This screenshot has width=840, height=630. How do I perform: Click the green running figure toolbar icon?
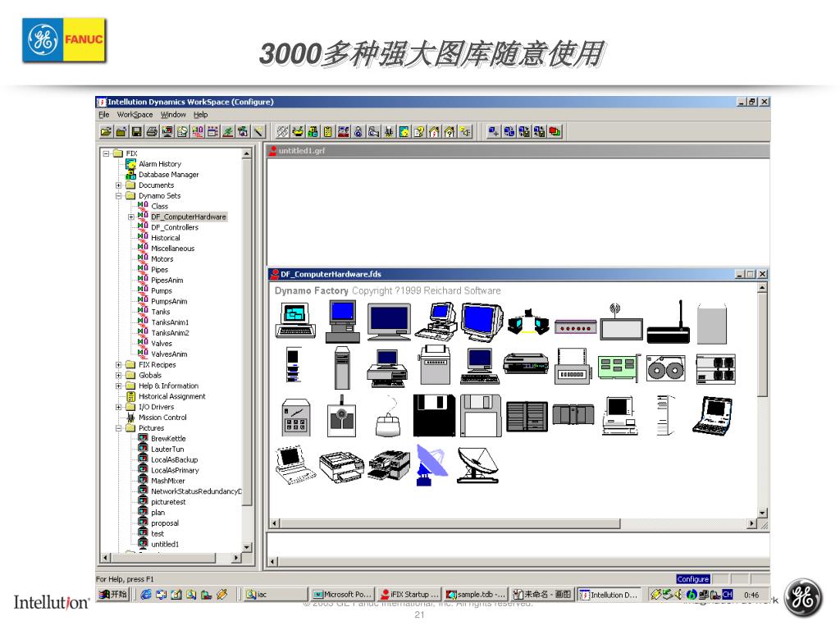pos(228,131)
